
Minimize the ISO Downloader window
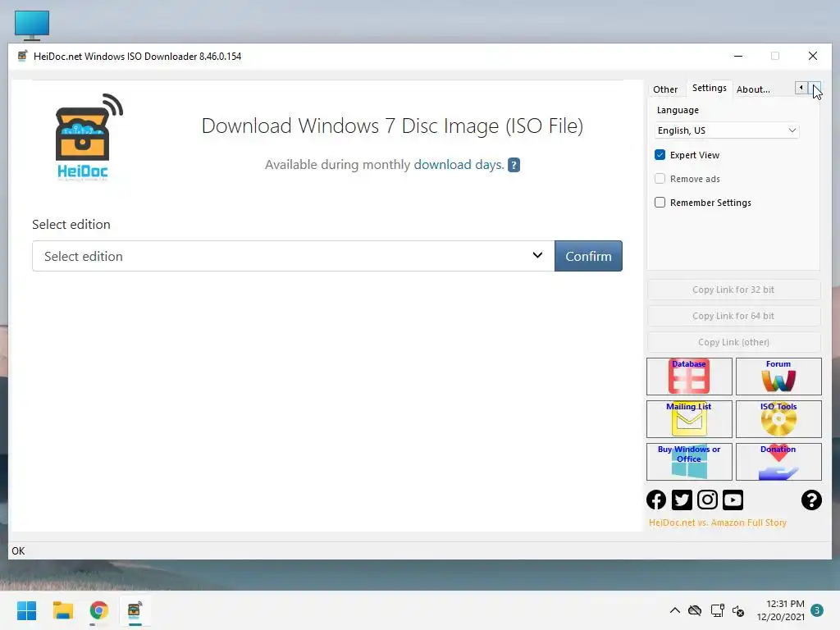738,57
